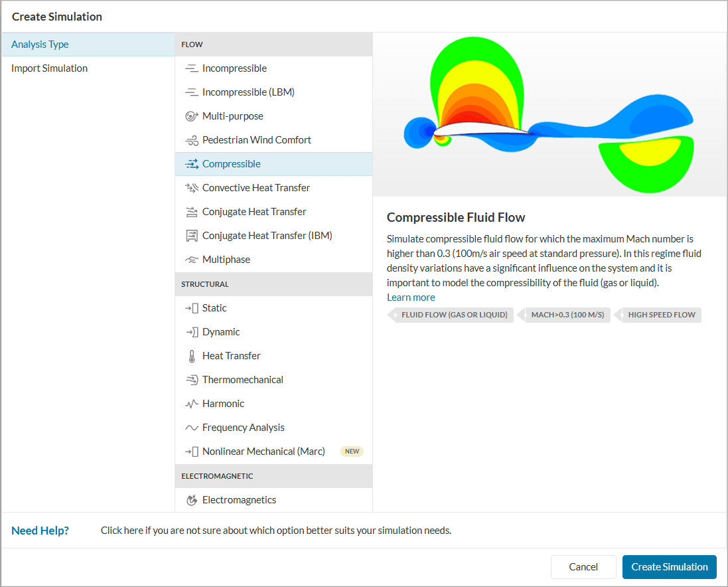Screen dimensions: 728x587
Task: Switch to the Import Simulation tab
Action: tap(48, 68)
